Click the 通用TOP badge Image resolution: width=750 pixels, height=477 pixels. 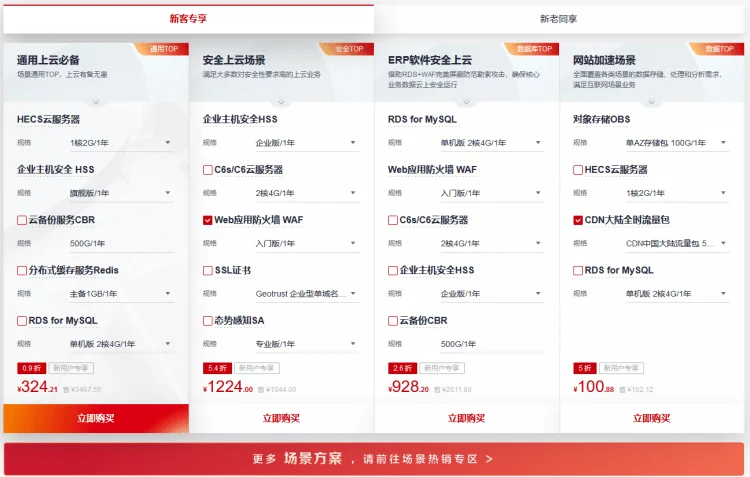pos(163,48)
